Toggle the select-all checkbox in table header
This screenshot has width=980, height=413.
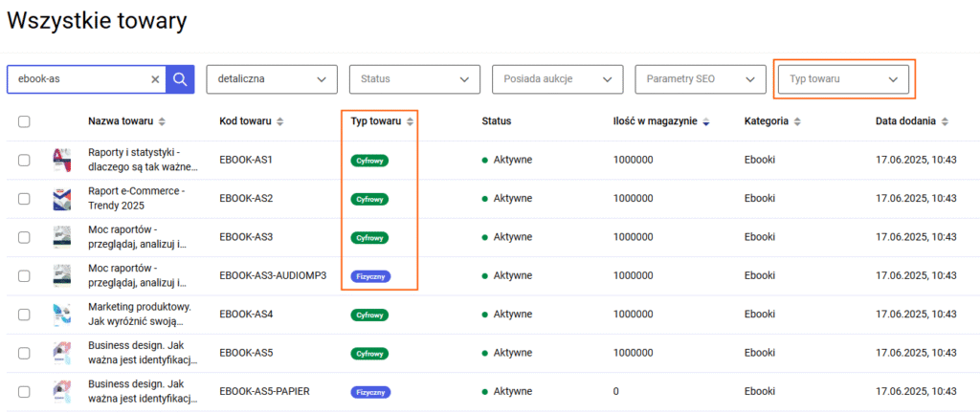(x=24, y=121)
